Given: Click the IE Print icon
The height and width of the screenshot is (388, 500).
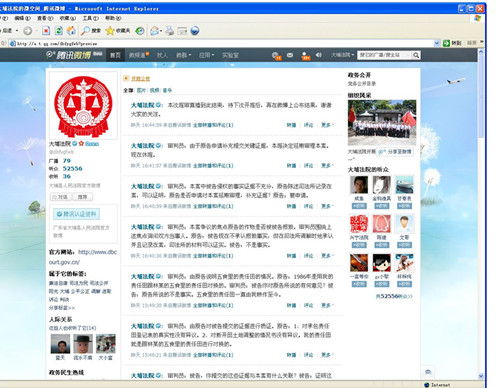Looking at the screenshot, I should pyautogui.click(x=170, y=31).
